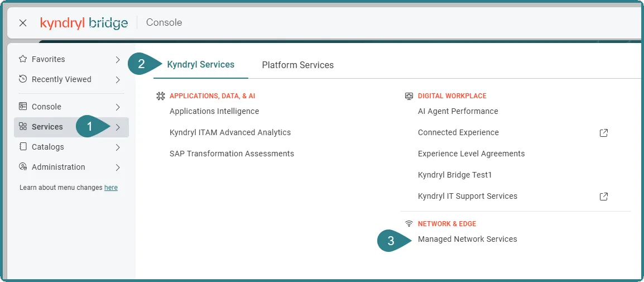Click the Catalogs book icon
Viewport: 644px width, 282px height.
(23, 147)
